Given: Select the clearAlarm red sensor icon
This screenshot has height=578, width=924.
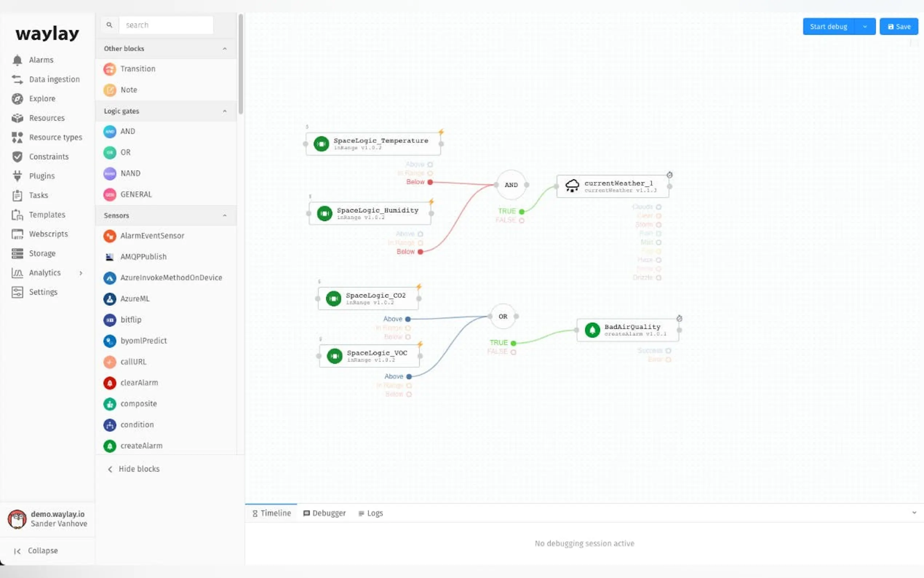Looking at the screenshot, I should (109, 383).
